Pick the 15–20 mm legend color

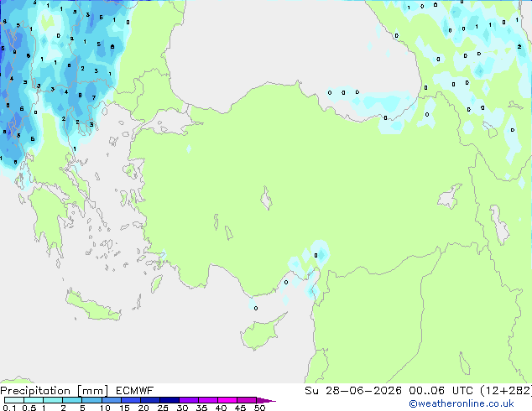pos(130,400)
